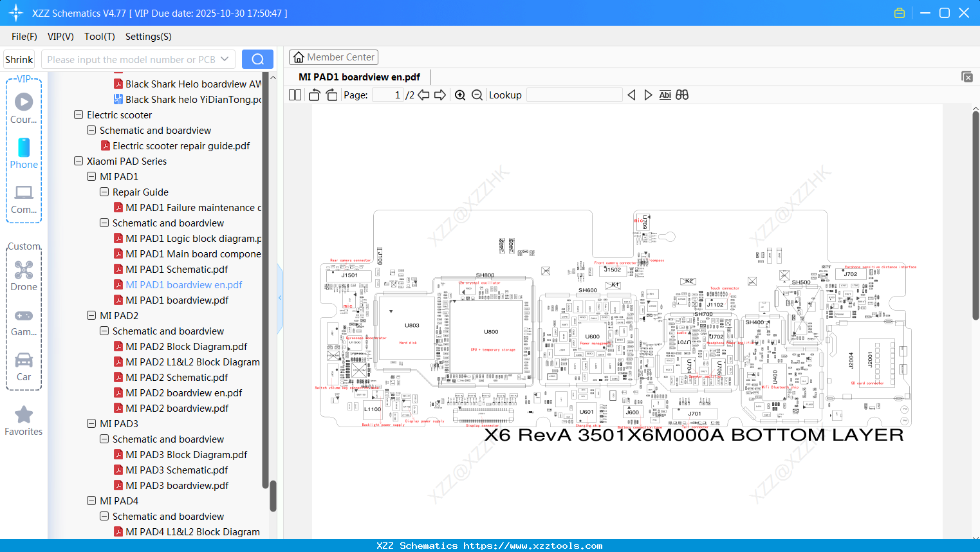Toggle the two-page layout view

click(x=294, y=95)
